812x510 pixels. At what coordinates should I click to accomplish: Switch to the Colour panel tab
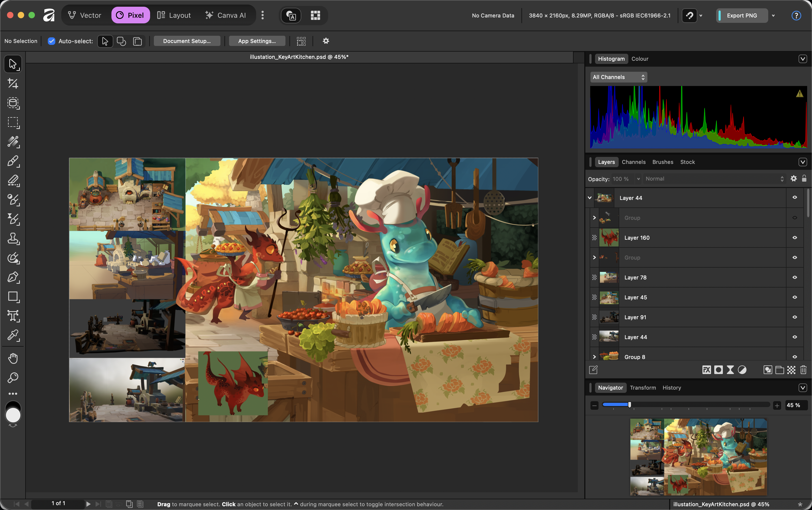click(640, 59)
